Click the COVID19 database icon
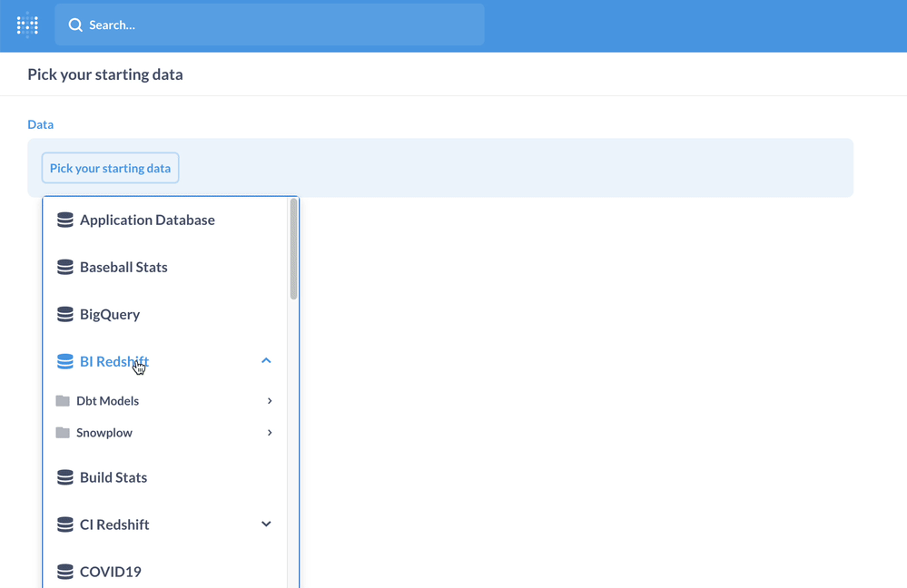Screen dimensions: 907x588 [64, 571]
